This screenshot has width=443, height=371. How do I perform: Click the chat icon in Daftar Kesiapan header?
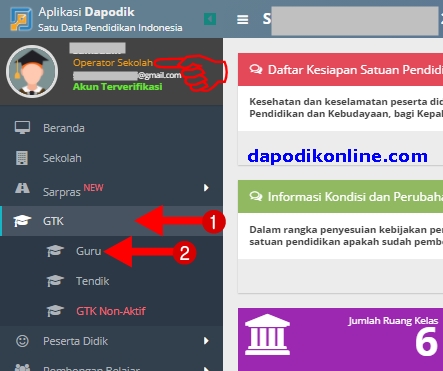(256, 69)
